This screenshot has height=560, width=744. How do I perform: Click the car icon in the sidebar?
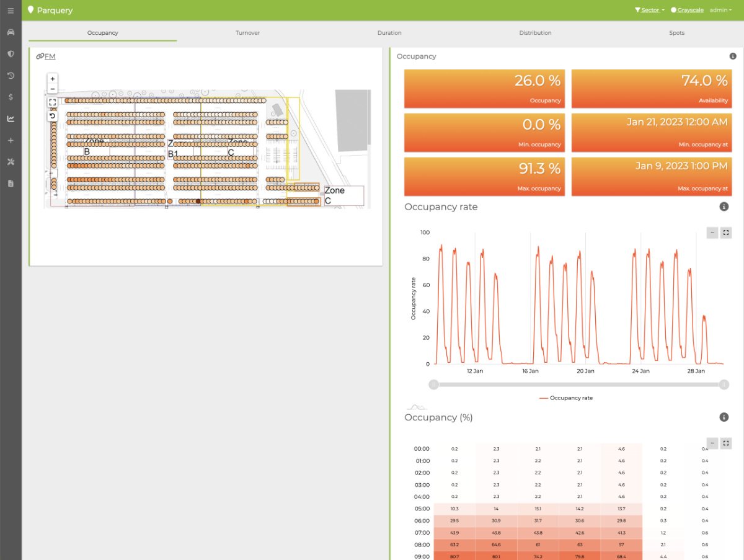pos(11,32)
